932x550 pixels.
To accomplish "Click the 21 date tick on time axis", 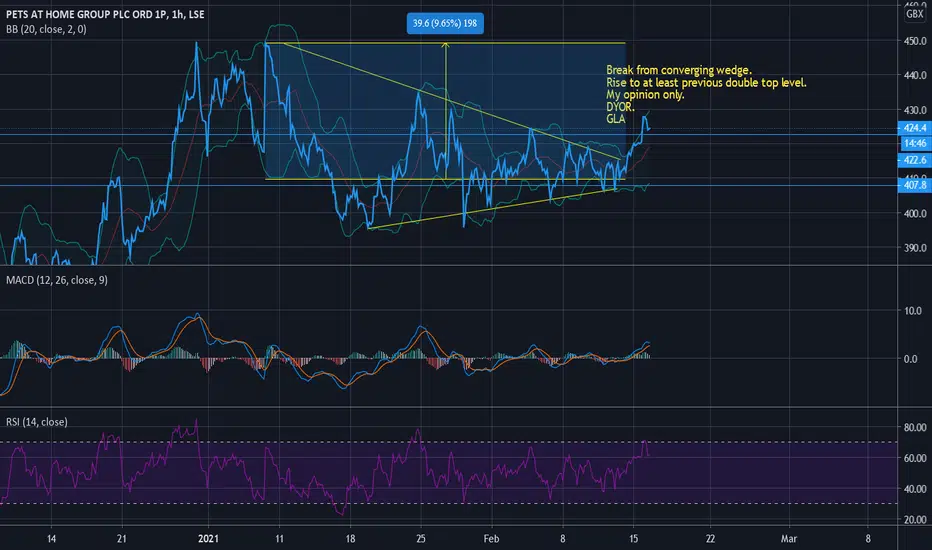I will tap(122, 539).
